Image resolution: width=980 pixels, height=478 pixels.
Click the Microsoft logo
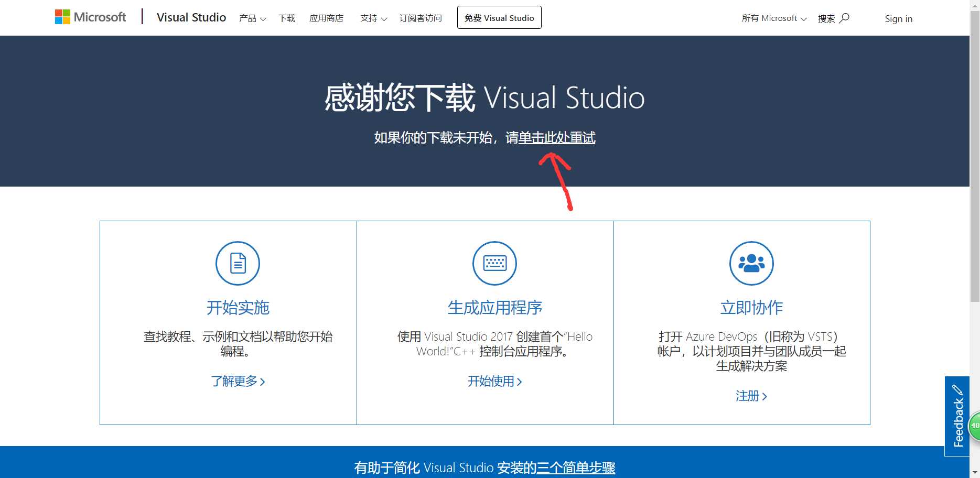pyautogui.click(x=91, y=17)
